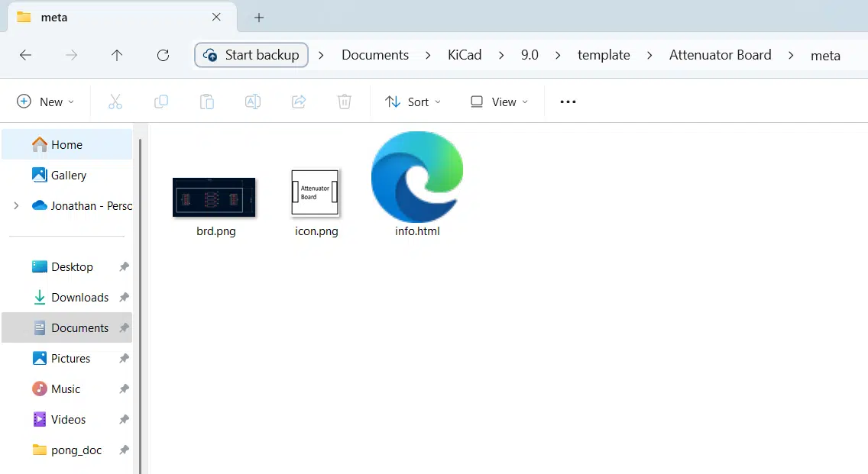The image size is (868, 474).
Task: Click the Share icon in toolbar
Action: coord(299,102)
